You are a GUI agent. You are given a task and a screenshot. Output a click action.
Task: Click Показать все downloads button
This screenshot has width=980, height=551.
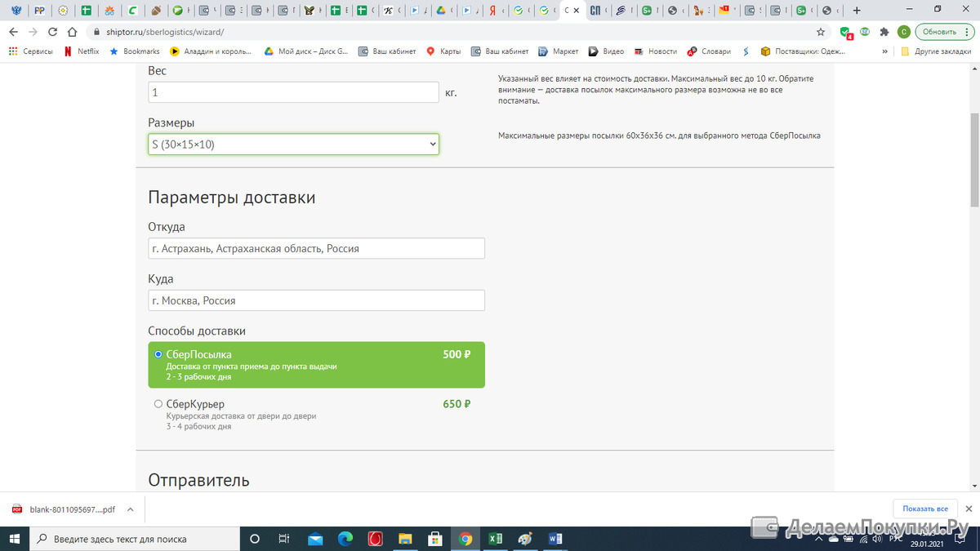point(924,509)
